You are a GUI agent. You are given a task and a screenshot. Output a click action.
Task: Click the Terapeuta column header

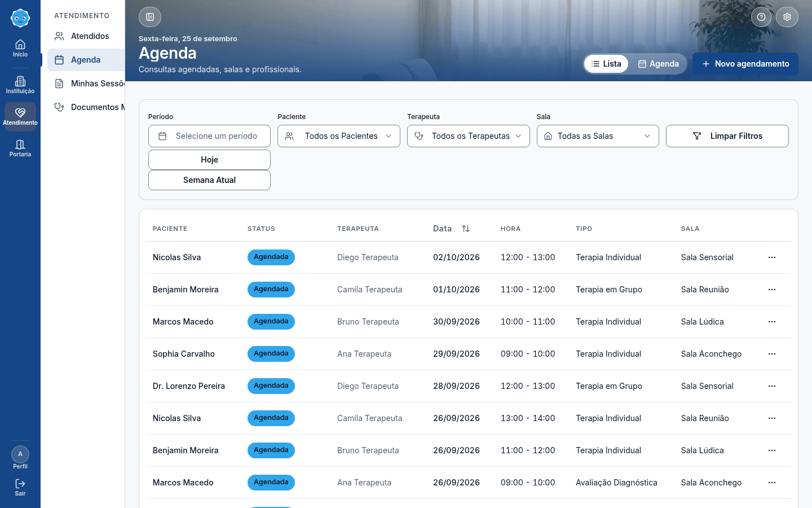358,229
